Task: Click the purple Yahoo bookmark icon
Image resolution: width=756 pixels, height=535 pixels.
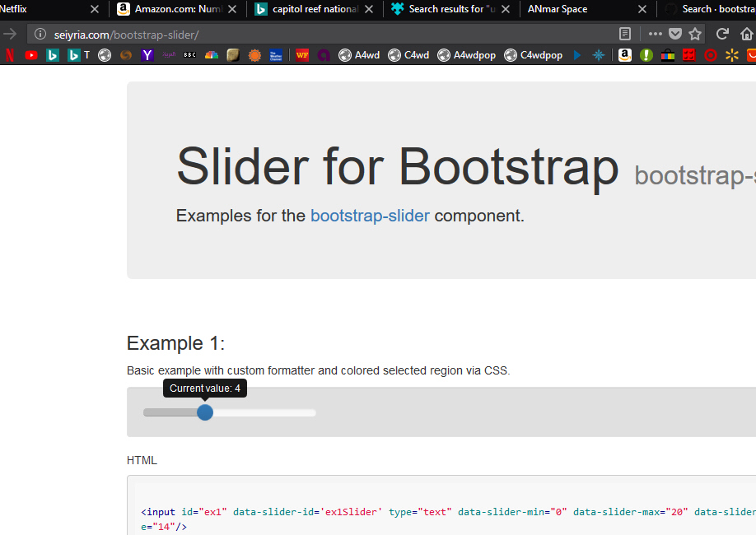Action: pos(147,55)
